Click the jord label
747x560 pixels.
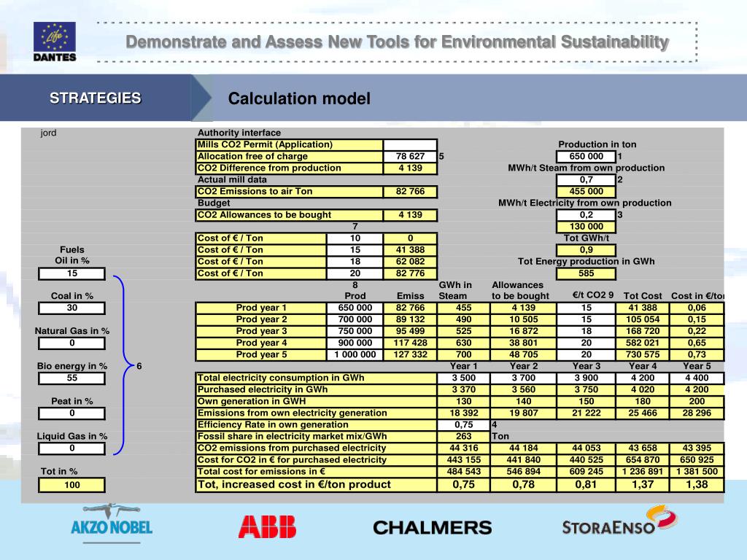point(48,133)
